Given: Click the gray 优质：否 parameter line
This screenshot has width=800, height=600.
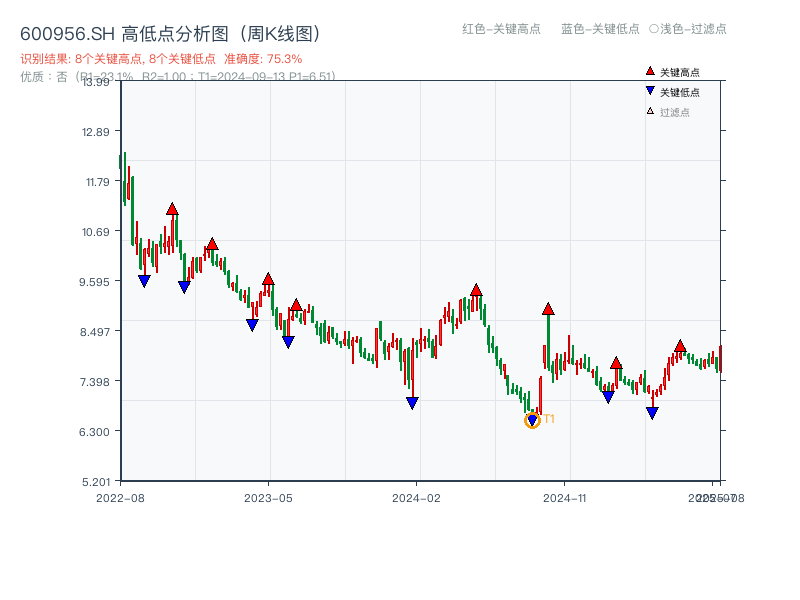Looking at the screenshot, I should [x=178, y=77].
